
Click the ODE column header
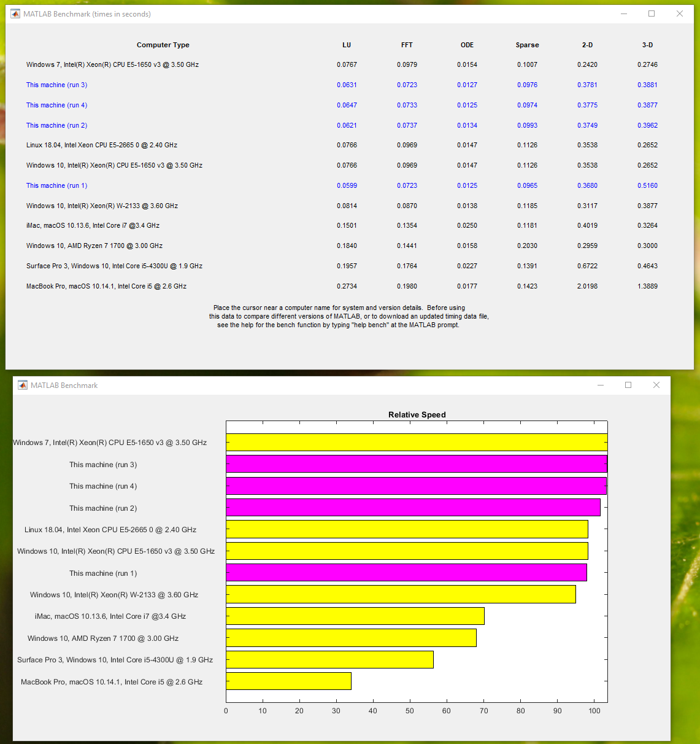[467, 45]
